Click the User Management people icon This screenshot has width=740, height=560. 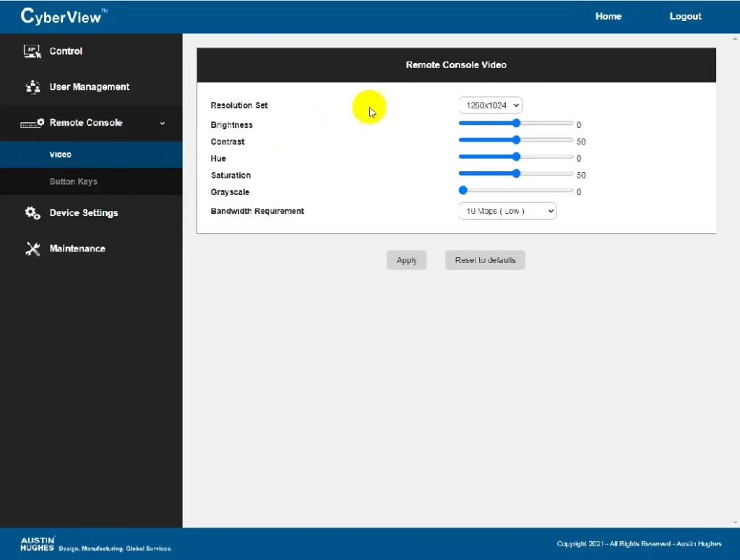33,87
